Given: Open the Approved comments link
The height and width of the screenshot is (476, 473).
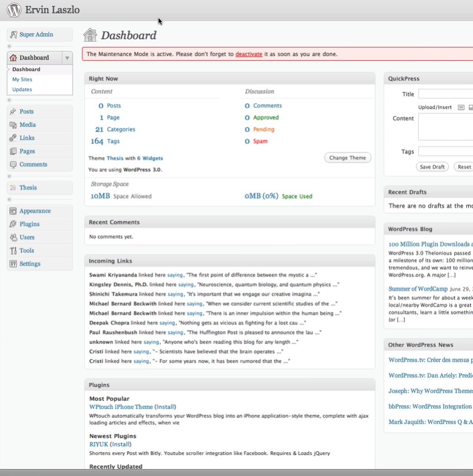Looking at the screenshot, I should (x=266, y=117).
